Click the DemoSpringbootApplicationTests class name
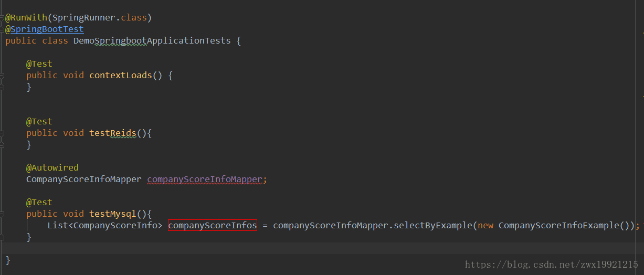644x275 pixels. [152, 40]
